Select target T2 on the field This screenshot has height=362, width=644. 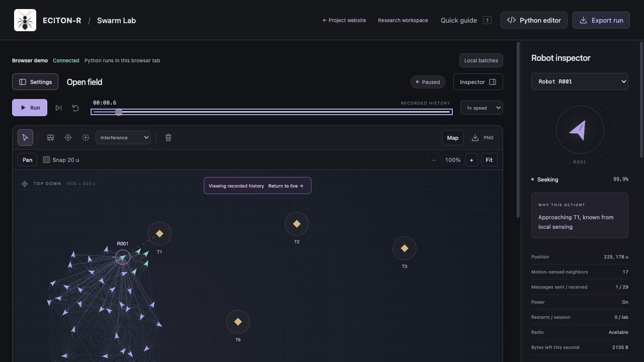[297, 224]
